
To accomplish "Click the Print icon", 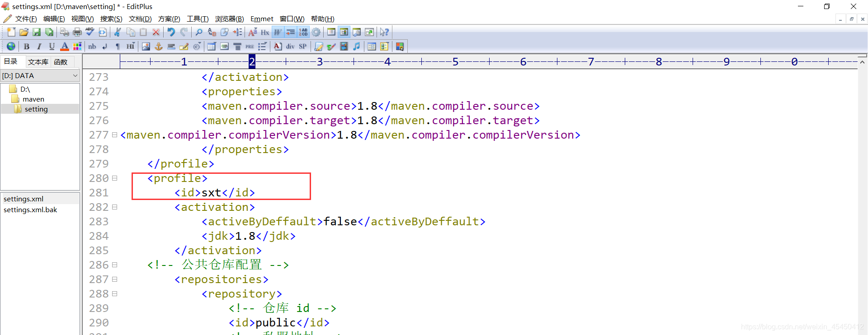I will [77, 32].
